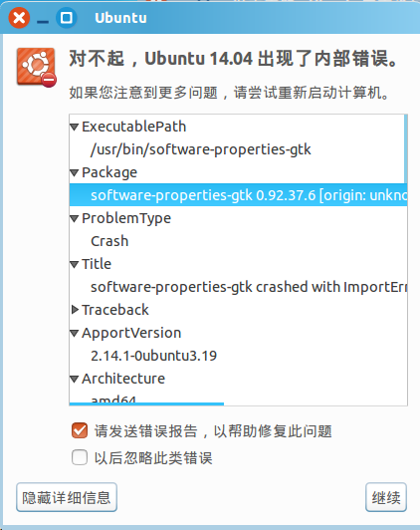
Task: Click the continue button
Action: pyautogui.click(x=386, y=497)
